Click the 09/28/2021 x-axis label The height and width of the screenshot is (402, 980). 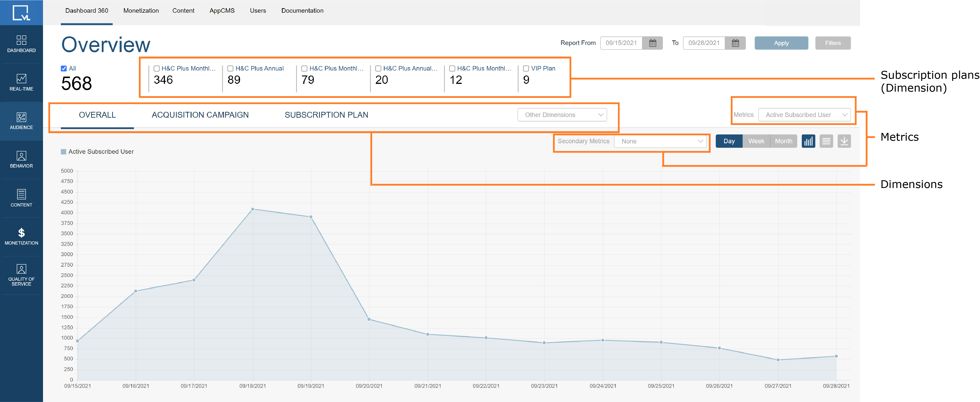point(836,386)
